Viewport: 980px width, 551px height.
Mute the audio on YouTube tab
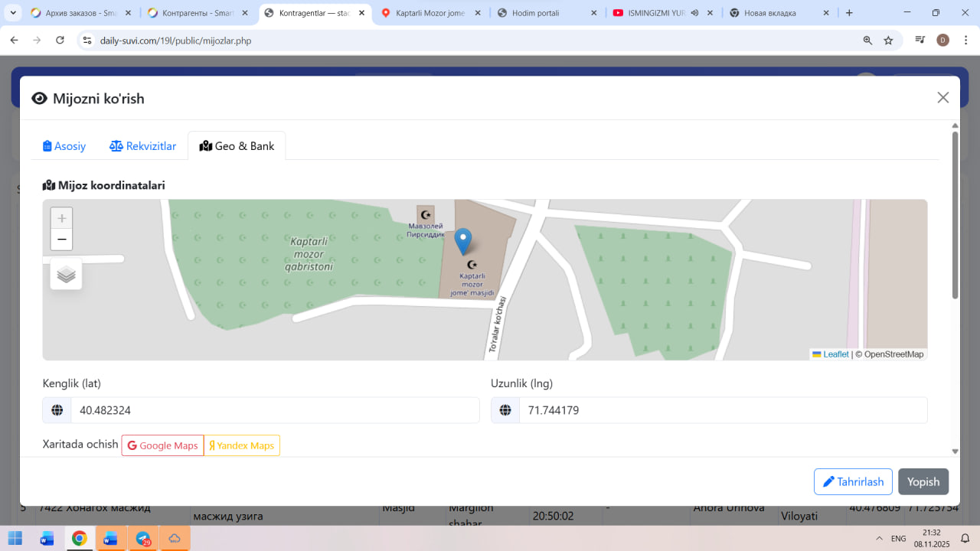tap(694, 13)
